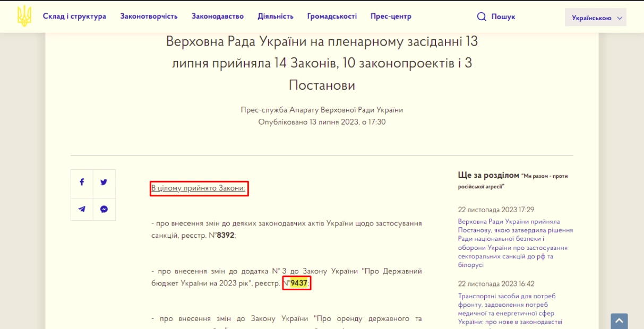Click the highlighted bill number 9437

[x=299, y=283]
